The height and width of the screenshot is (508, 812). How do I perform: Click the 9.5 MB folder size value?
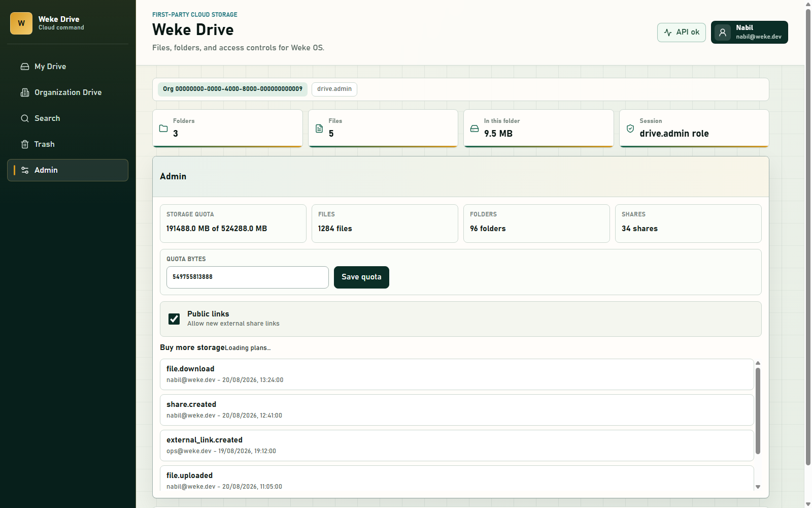pyautogui.click(x=498, y=134)
